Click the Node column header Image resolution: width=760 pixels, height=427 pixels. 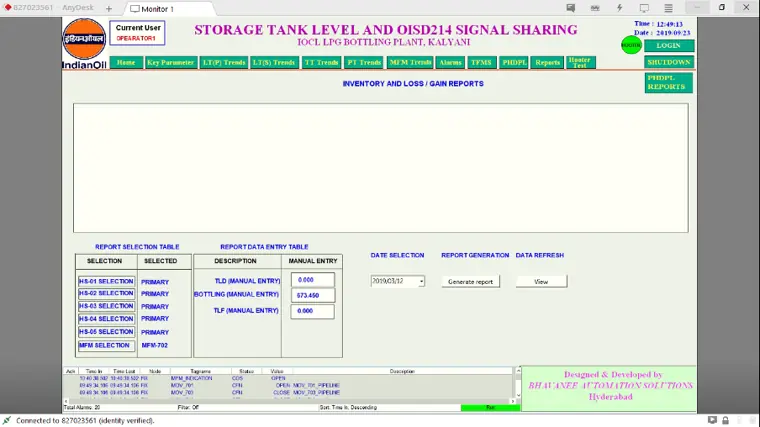coord(155,371)
